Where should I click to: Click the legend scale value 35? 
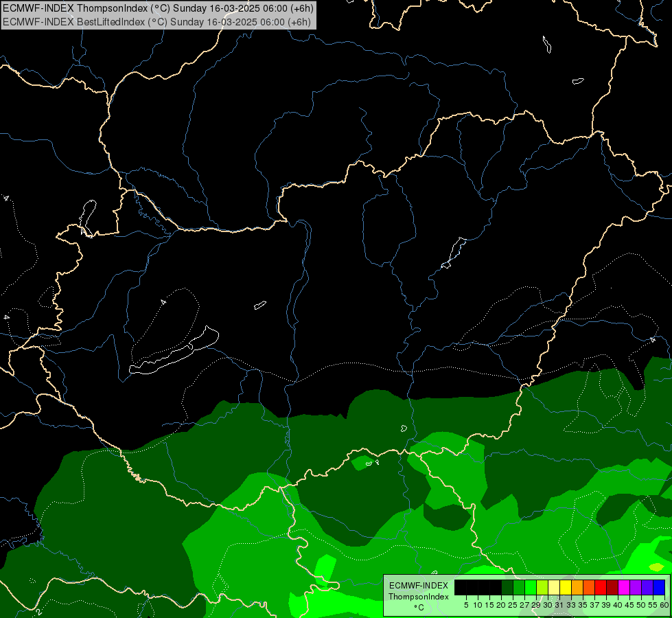583,605
